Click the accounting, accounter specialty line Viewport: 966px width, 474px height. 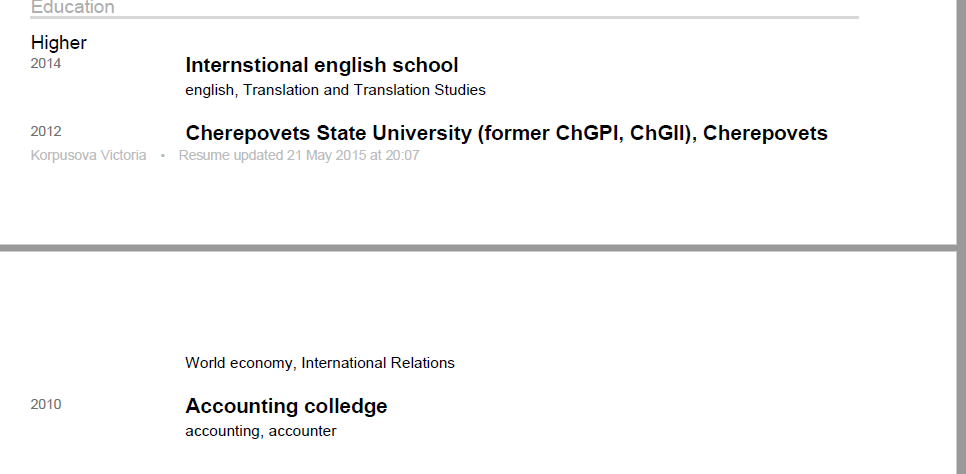(x=261, y=431)
